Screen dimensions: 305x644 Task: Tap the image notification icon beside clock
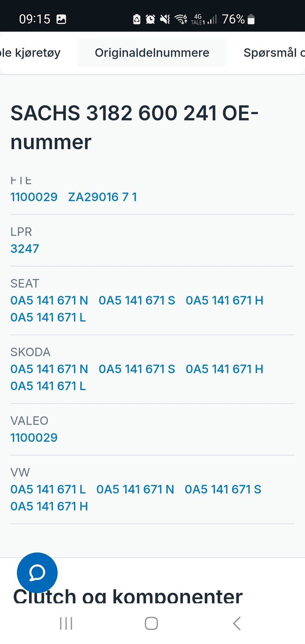[61, 19]
